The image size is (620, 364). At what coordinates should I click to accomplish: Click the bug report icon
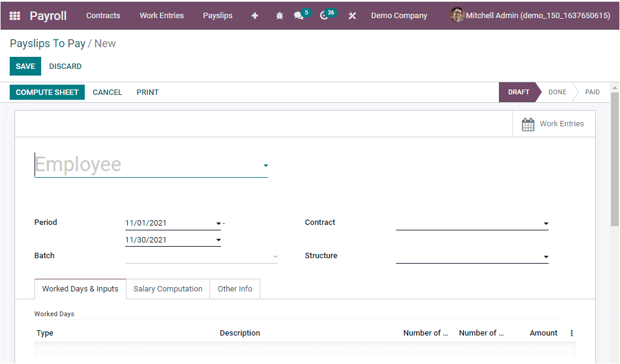279,15
